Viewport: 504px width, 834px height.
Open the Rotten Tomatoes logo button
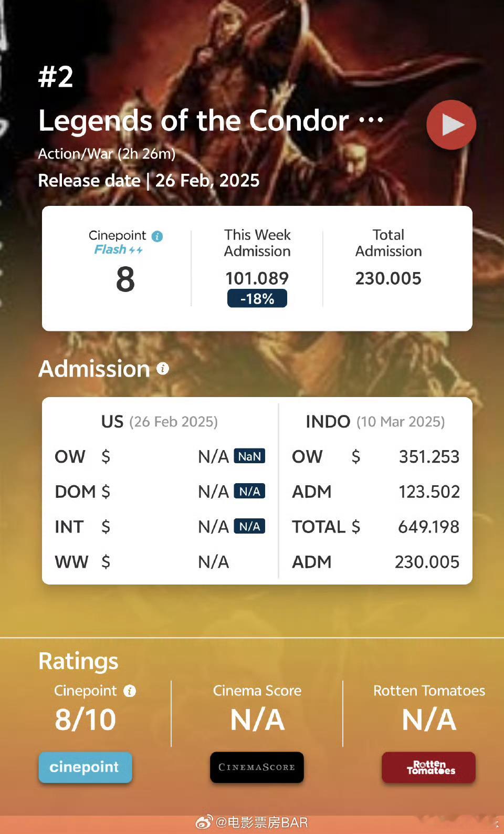click(428, 767)
